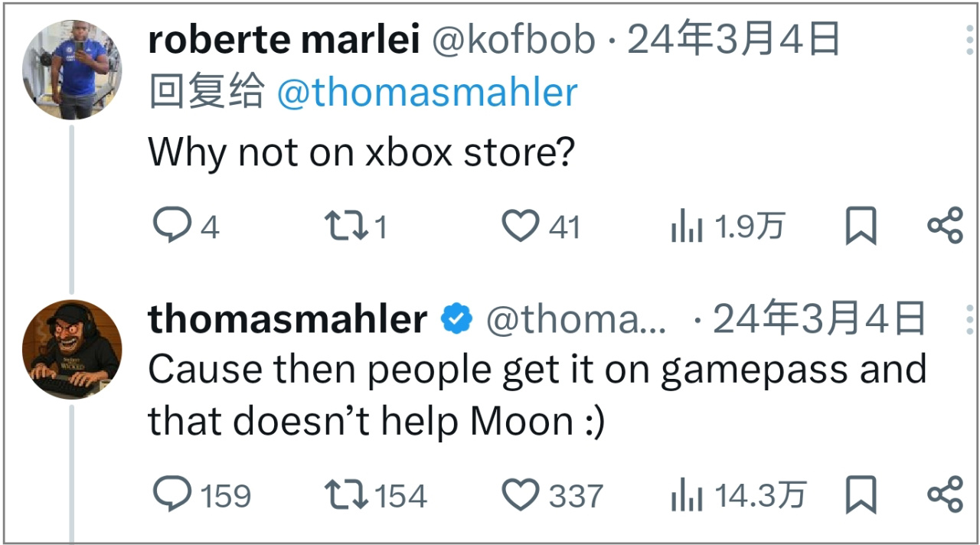Click thomasmahler's avatar image
The height and width of the screenshot is (545, 980).
(x=73, y=350)
